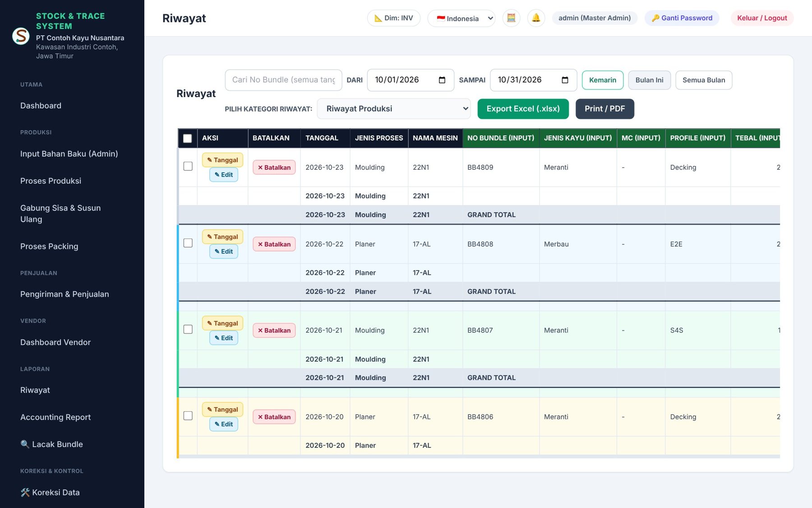Open the notification bell

click(x=536, y=18)
